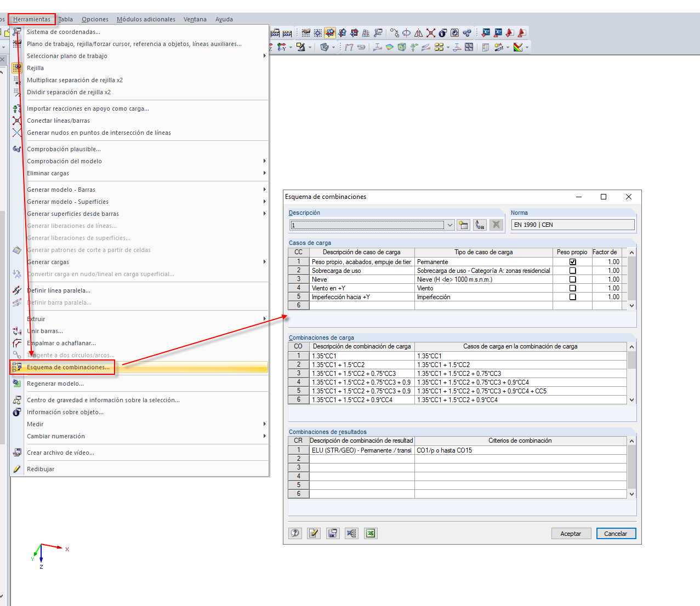700x606 pixels.
Task: Click the Norma field showing EN 1990 | CEN
Action: (573, 225)
